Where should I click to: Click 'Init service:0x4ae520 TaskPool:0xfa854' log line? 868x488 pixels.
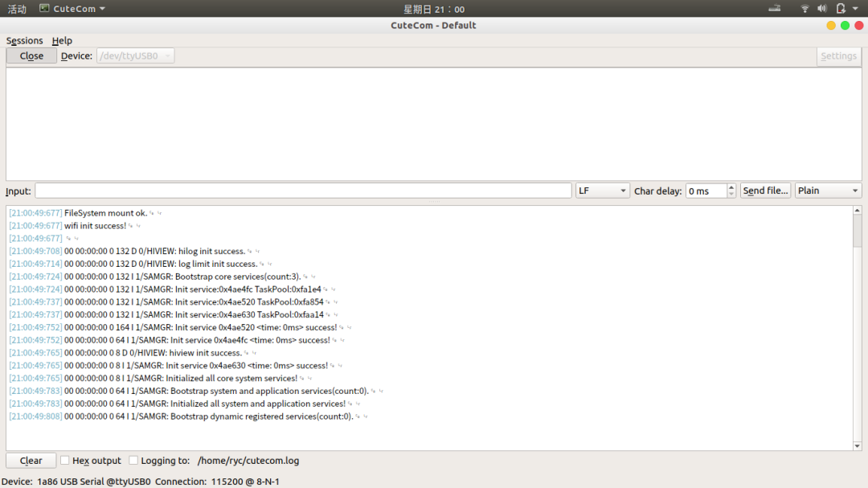[249, 301]
